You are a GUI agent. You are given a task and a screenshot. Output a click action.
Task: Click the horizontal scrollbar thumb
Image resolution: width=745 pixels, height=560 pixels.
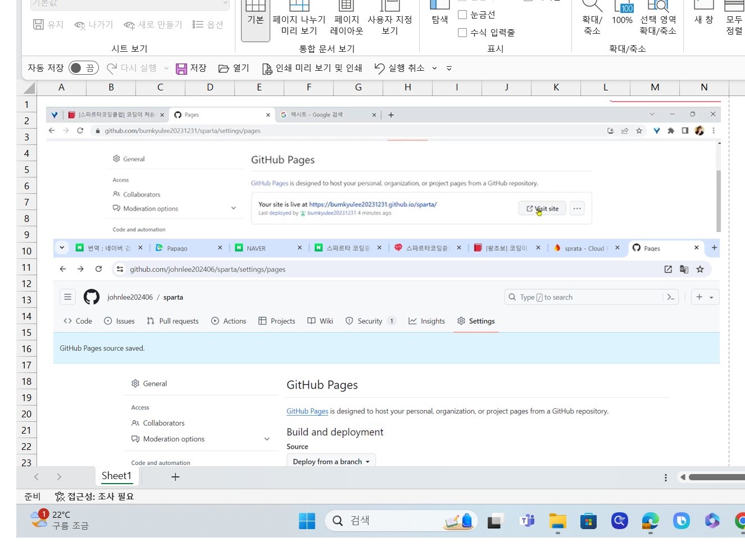point(717,477)
